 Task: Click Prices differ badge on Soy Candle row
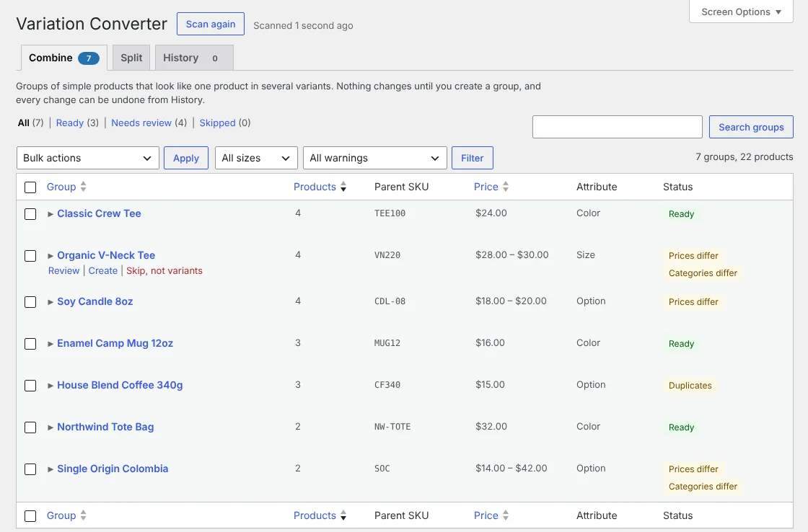[693, 302]
